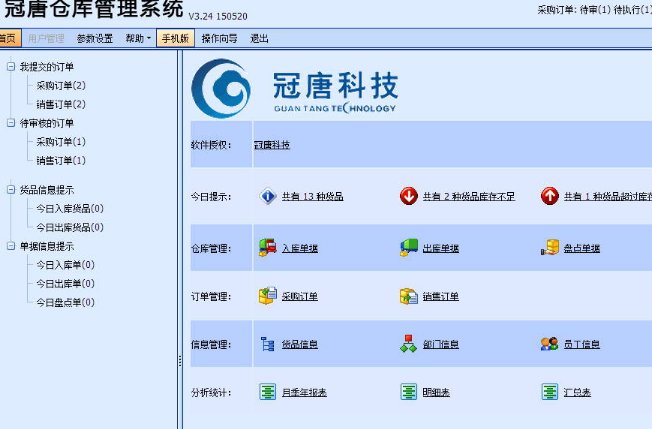Open 参数设置 in the menu bar

point(95,39)
